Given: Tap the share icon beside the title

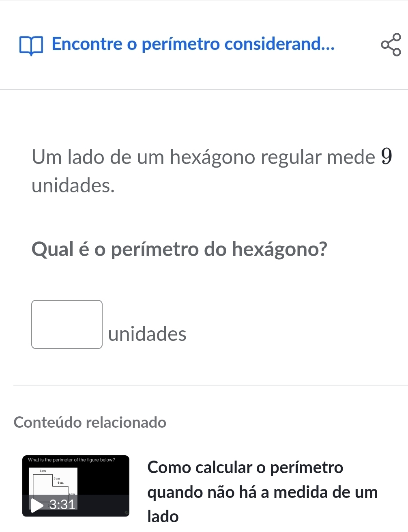Looking at the screenshot, I should click(x=391, y=45).
